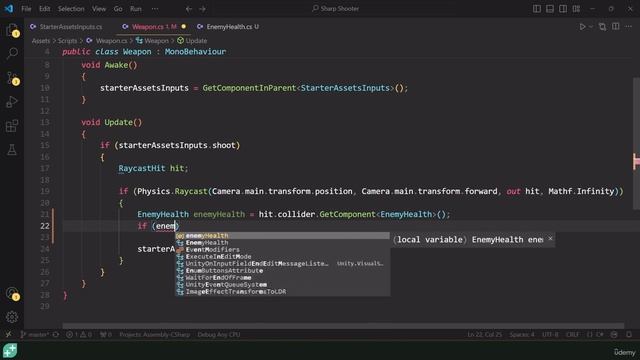Viewport: 640px width, 360px height.
Task: Click the remote window icon in status bar
Action: click(x=9, y=335)
